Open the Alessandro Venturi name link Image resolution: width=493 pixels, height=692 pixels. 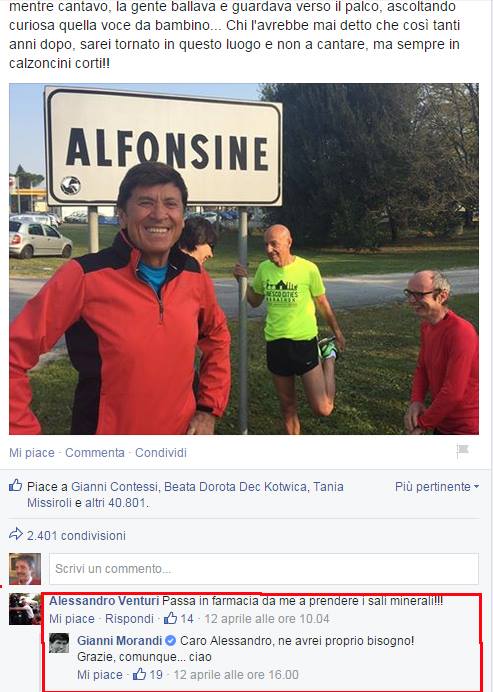coord(104,601)
